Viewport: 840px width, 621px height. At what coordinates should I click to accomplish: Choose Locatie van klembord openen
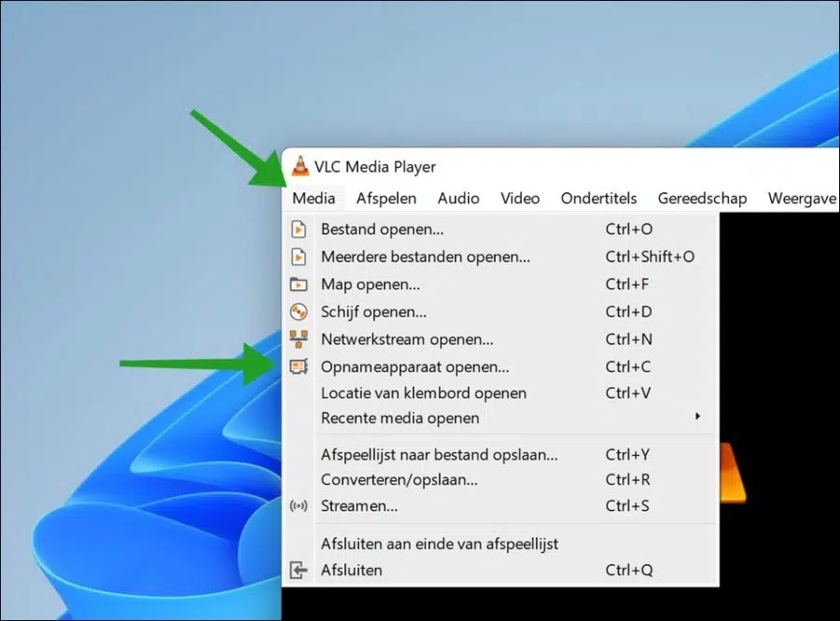500,393
